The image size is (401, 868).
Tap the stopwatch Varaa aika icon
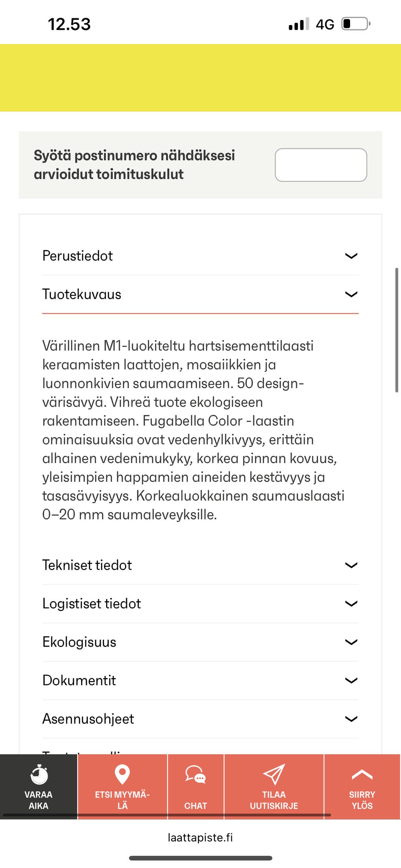pyautogui.click(x=39, y=774)
